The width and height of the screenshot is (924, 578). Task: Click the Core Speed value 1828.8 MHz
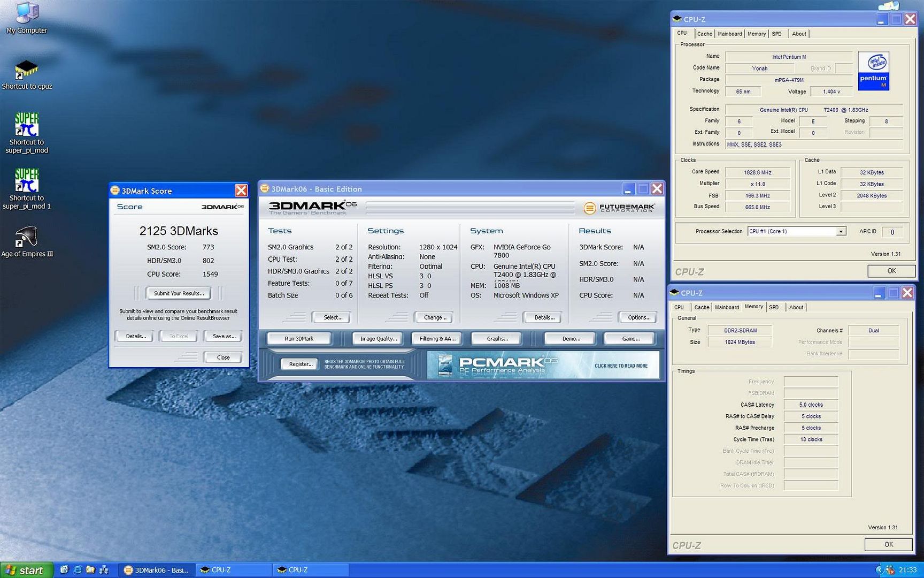(x=757, y=172)
